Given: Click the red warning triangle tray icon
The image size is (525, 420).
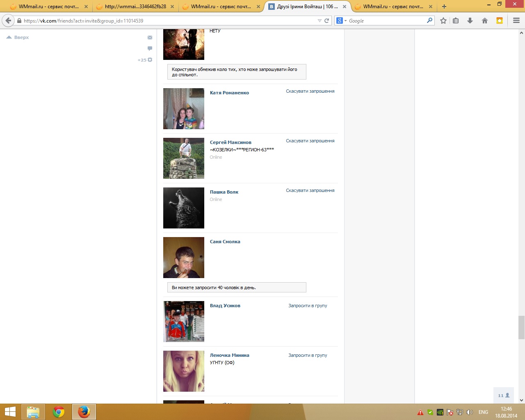Looking at the screenshot, I should (x=420, y=412).
